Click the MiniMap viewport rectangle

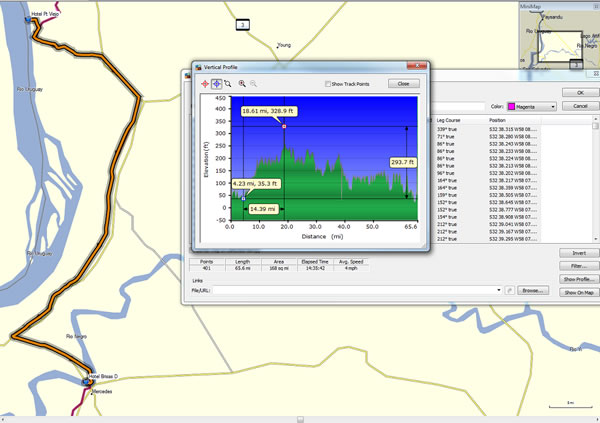coord(560,46)
